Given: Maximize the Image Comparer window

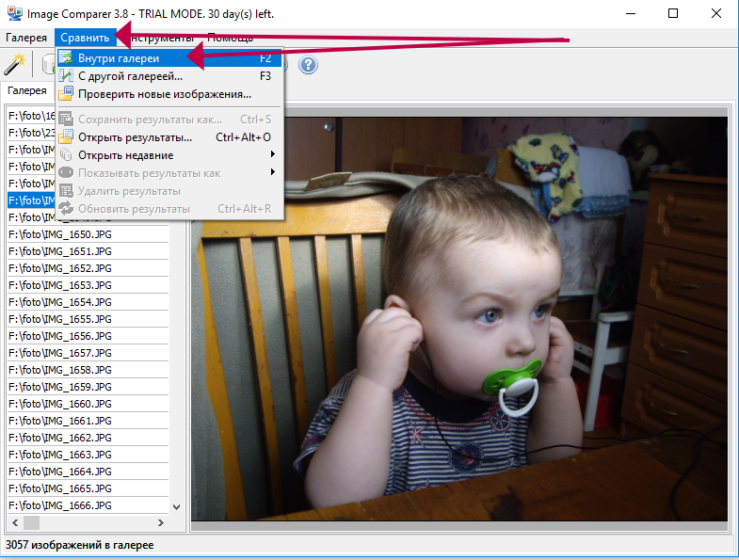Looking at the screenshot, I should click(x=672, y=14).
